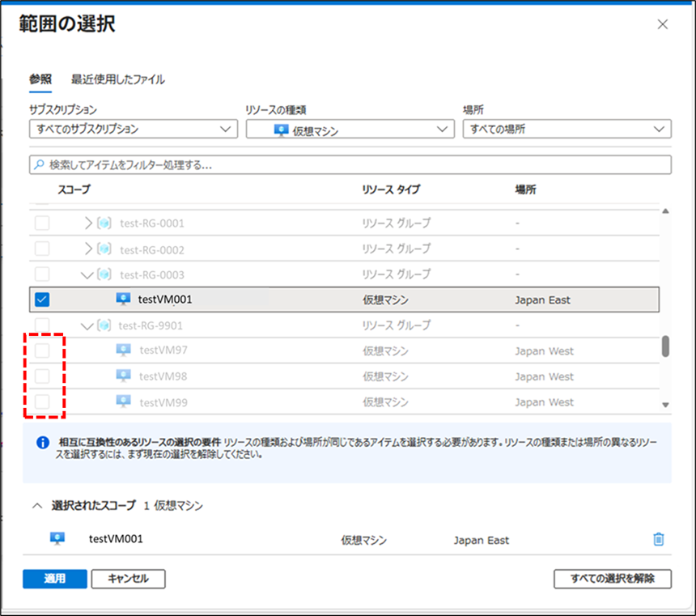Click the scope list vertical scrollbar thumb
Viewport: 696px width, 616px height.
(665, 346)
